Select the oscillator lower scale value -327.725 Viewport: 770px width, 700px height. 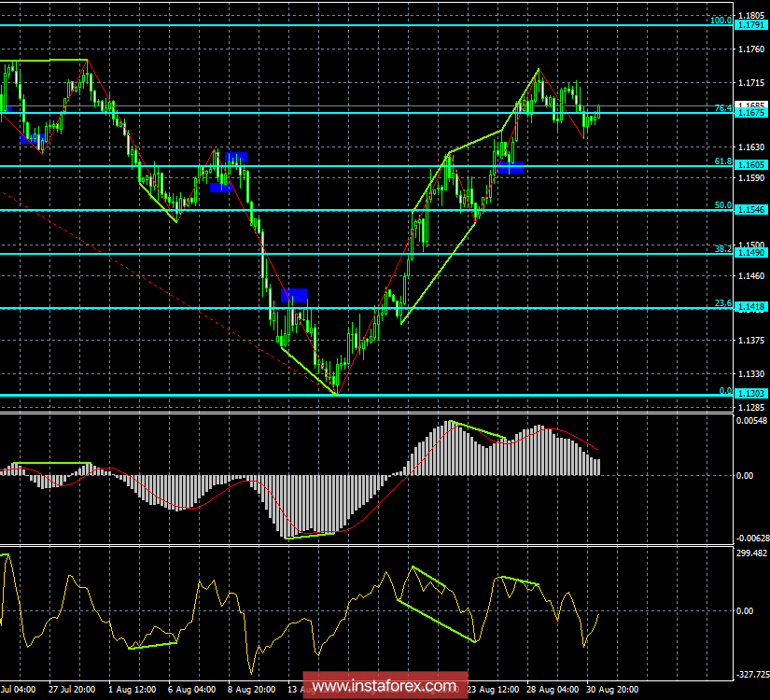752,673
